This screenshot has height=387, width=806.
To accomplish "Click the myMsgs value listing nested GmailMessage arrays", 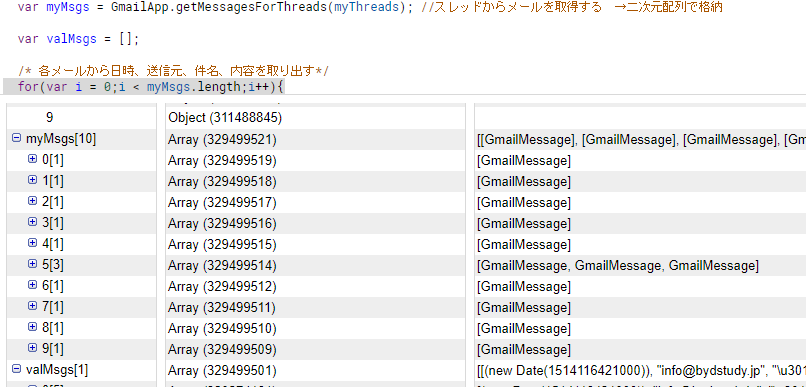I will point(641,139).
